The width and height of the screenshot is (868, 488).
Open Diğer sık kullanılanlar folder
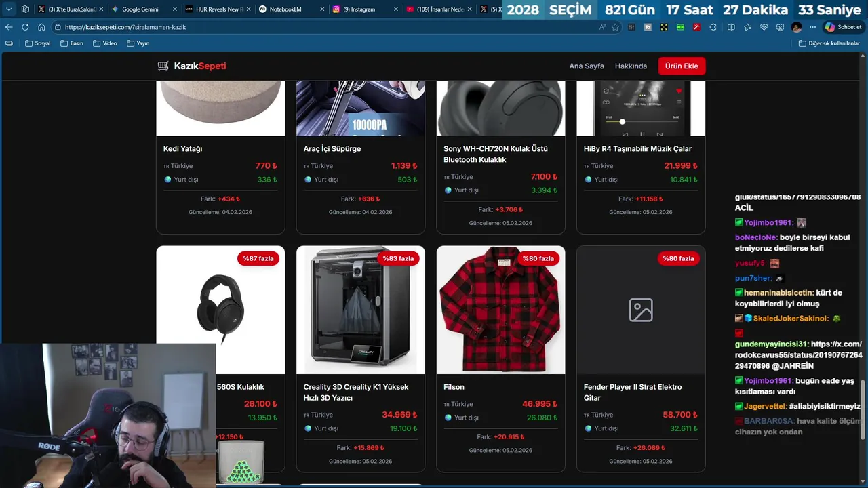(829, 43)
